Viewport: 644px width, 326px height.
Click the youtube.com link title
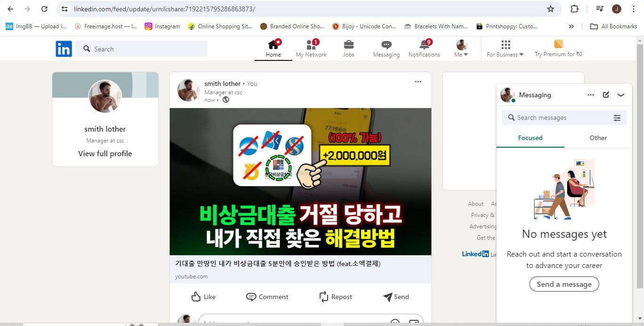[x=278, y=263]
